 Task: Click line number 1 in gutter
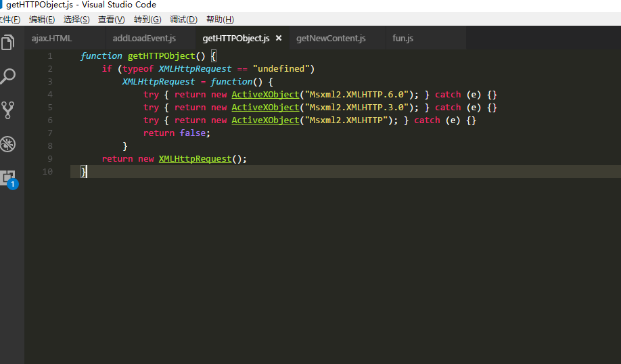pos(50,56)
